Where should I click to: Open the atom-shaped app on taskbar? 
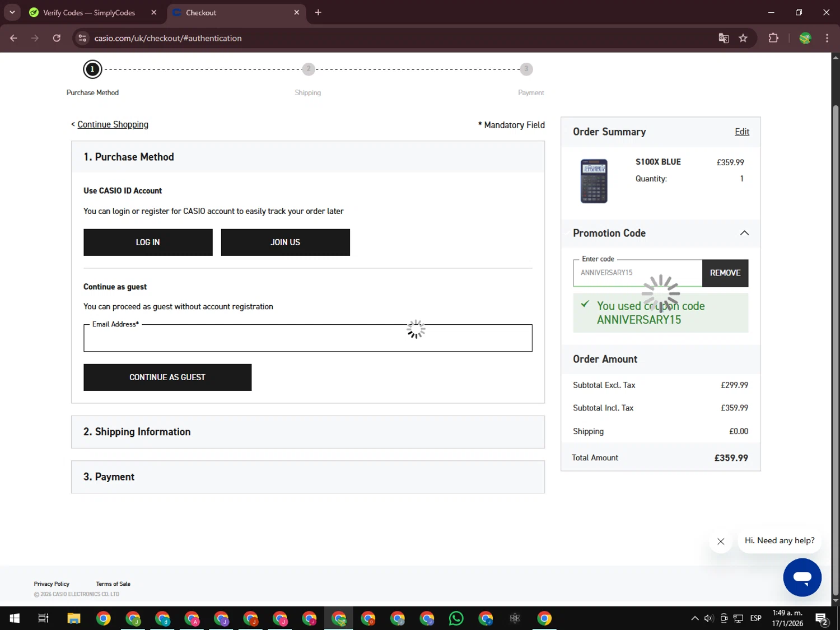click(515, 618)
